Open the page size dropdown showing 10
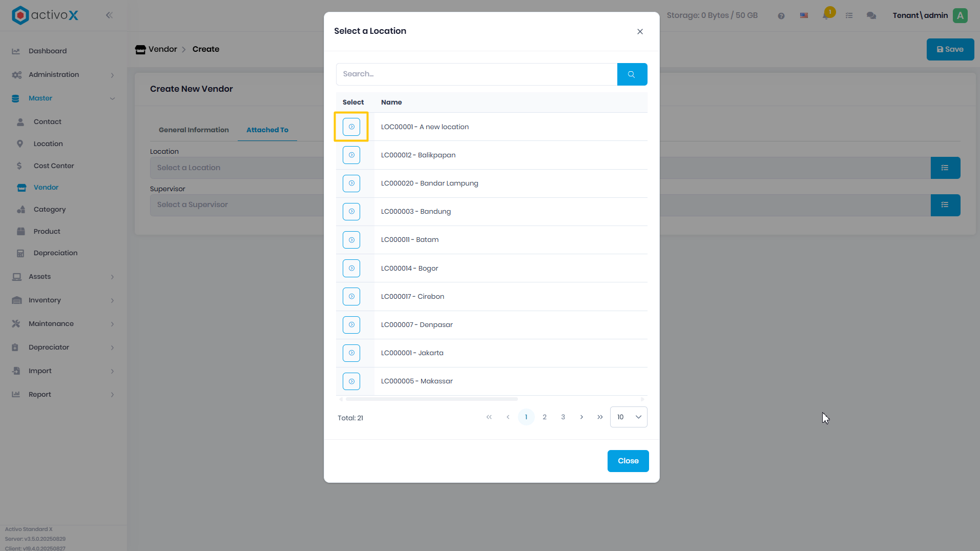The width and height of the screenshot is (980, 551). 629,417
